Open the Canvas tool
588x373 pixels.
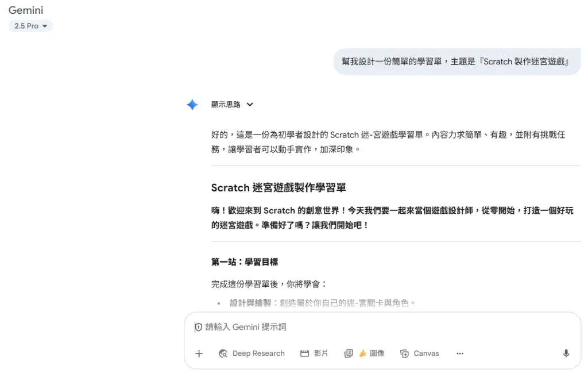(420, 353)
